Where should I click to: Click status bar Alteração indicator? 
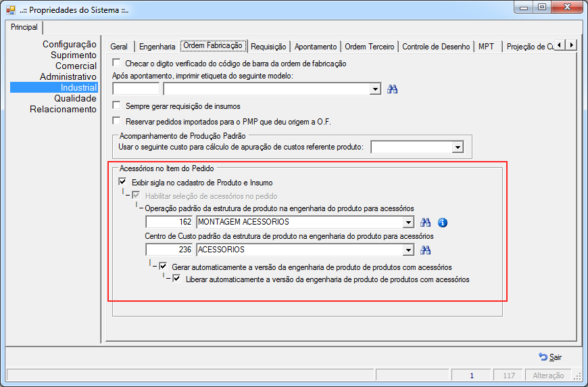(x=548, y=375)
